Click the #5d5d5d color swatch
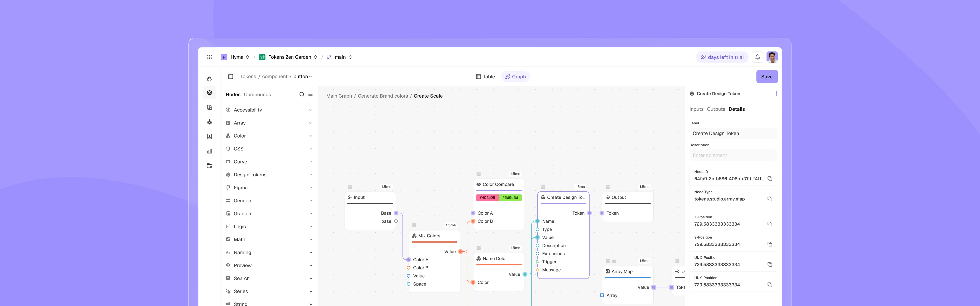Viewport: 980px width, 306px height. 510,198
